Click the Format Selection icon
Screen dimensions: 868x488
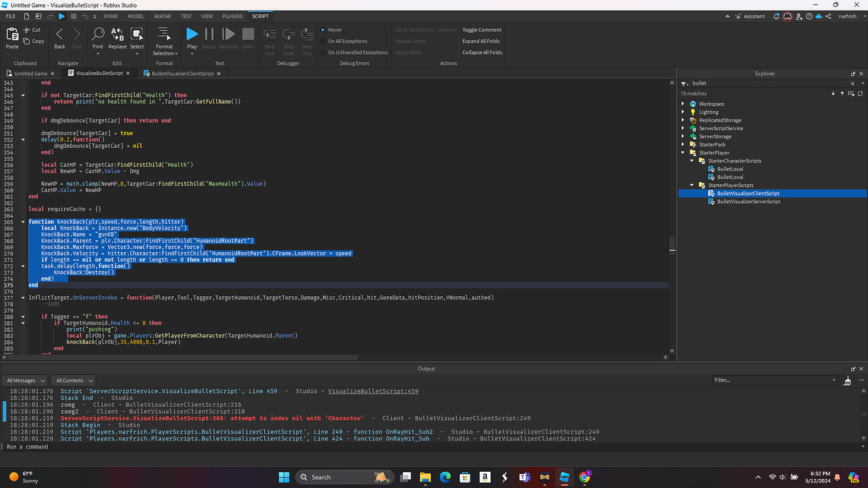[x=164, y=33]
